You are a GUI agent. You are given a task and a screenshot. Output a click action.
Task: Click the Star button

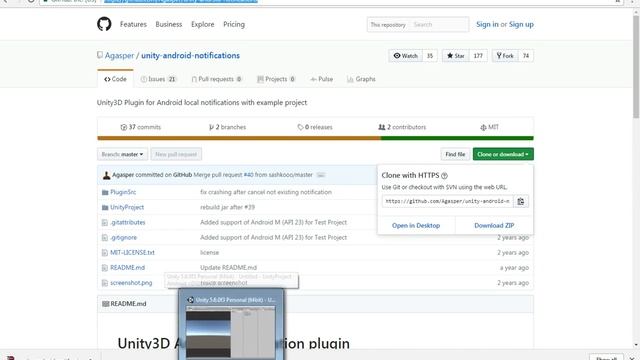[456, 56]
